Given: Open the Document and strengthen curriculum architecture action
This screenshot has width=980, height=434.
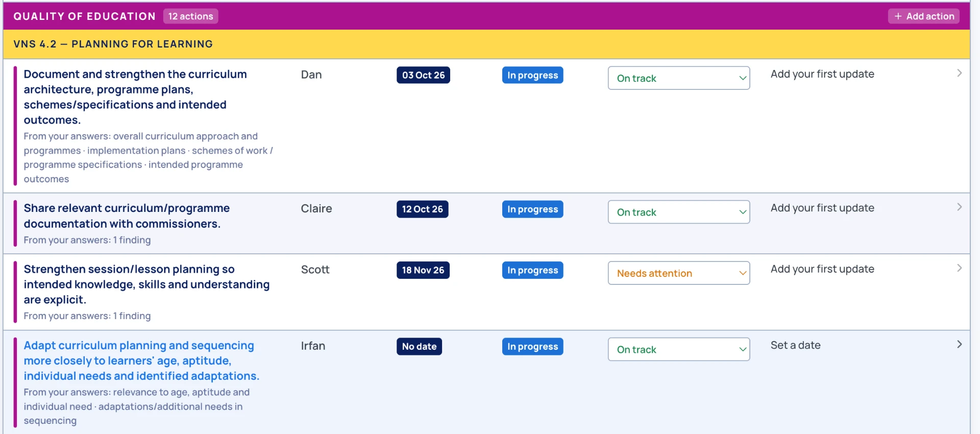Looking at the screenshot, I should pyautogui.click(x=135, y=97).
